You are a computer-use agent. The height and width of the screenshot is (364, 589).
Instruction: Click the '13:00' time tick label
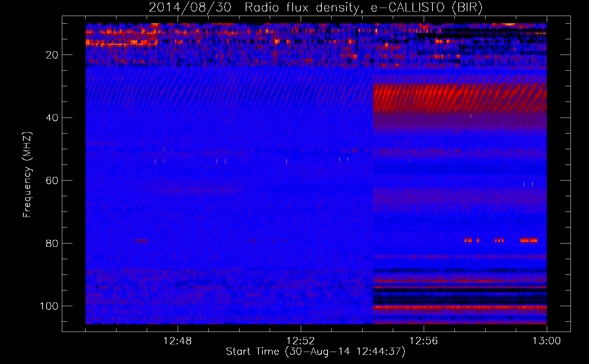[547, 341]
